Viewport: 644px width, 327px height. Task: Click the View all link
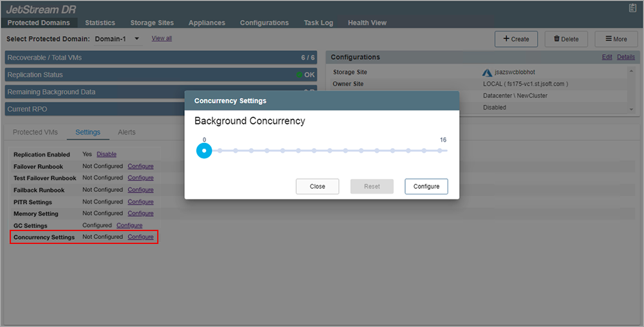tap(162, 39)
